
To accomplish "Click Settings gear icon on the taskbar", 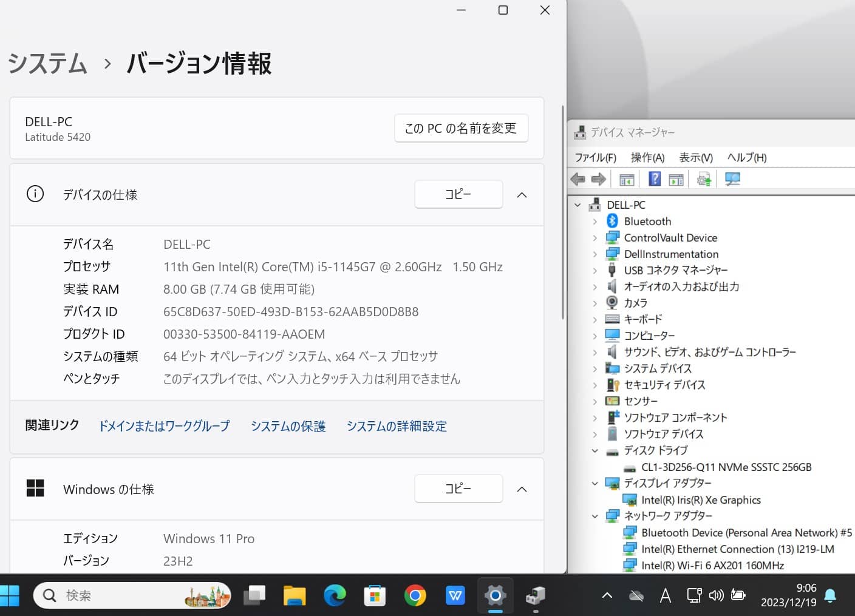I will coord(496,596).
